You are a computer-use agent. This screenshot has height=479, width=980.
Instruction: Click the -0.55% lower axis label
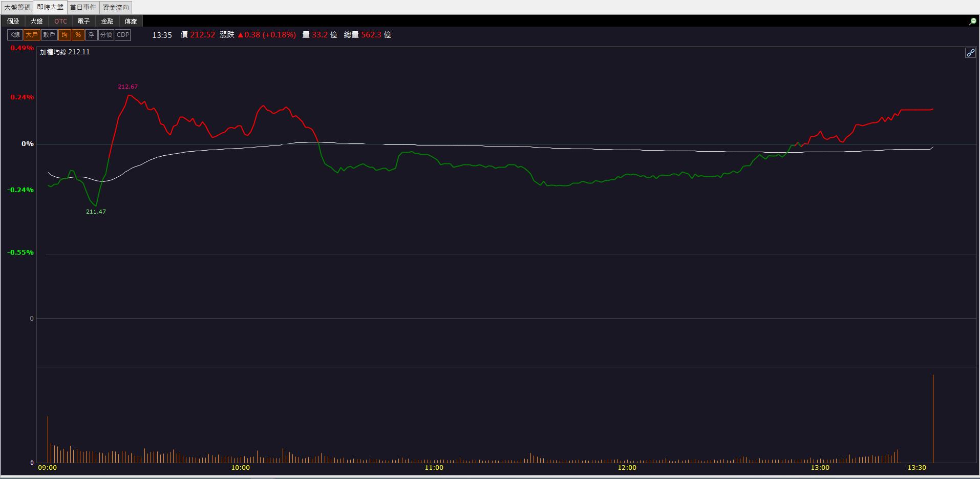20,253
